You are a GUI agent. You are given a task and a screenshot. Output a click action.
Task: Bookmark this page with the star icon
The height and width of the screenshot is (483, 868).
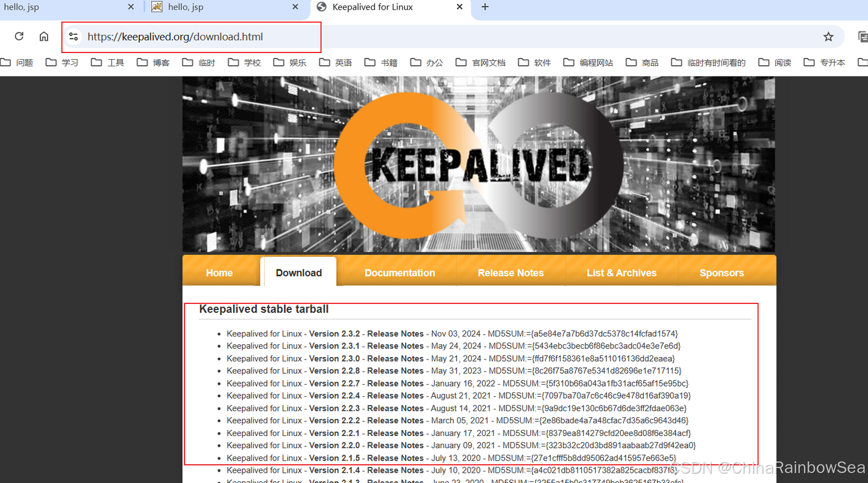(x=828, y=36)
